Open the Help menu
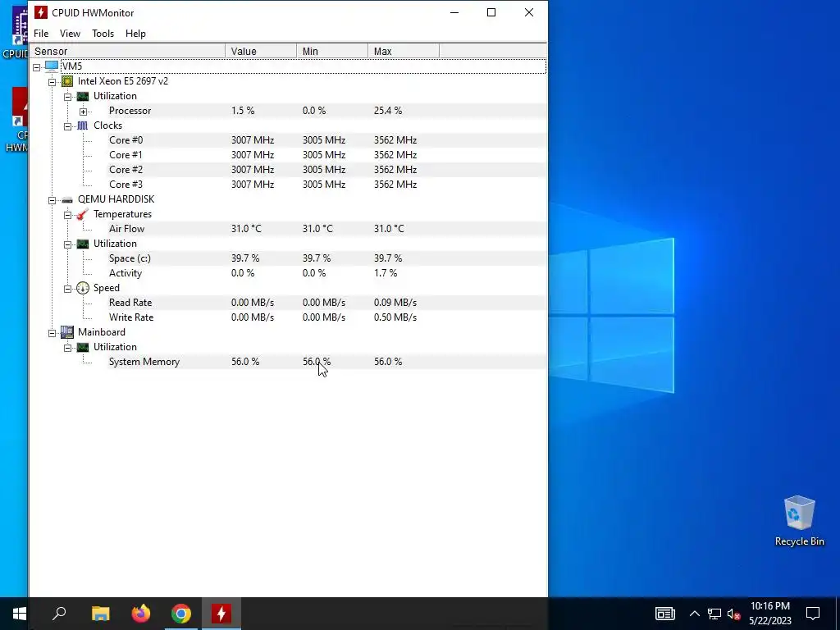Image resolution: width=840 pixels, height=630 pixels. [135, 33]
